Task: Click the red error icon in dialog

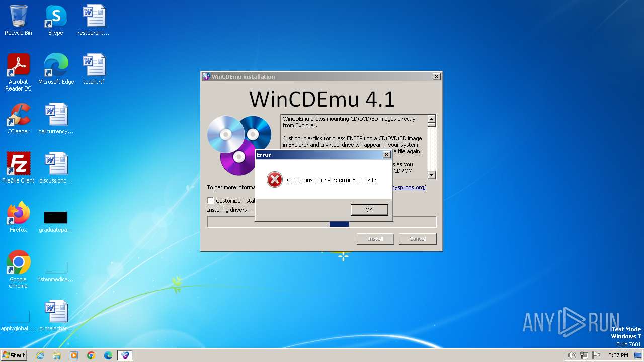Action: point(274,179)
